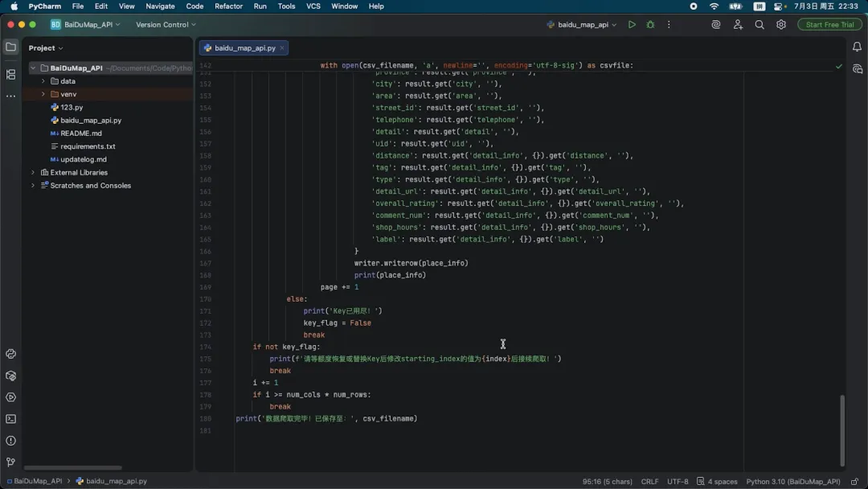
Task: Open the VCS menu
Action: (313, 6)
